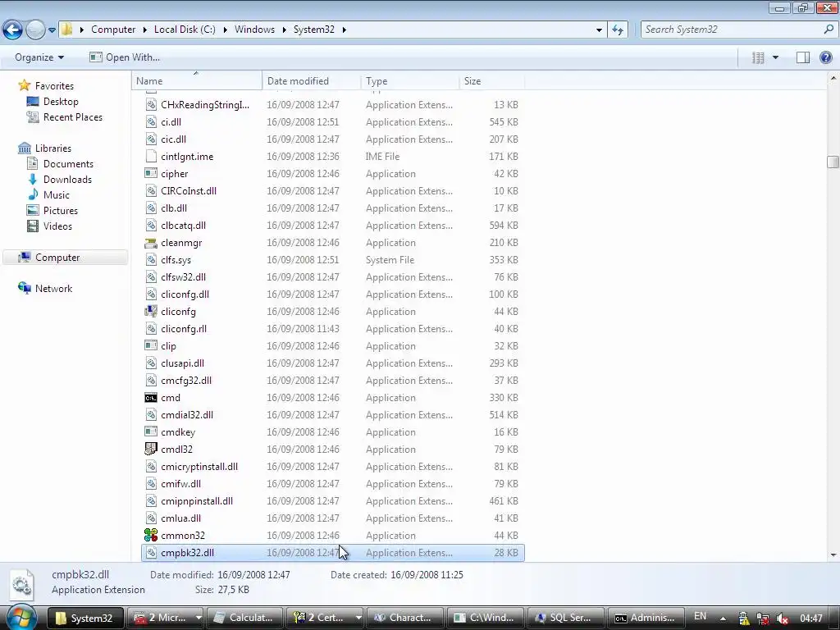
Task: Open the recent pages dropdown arrow
Action: click(x=52, y=30)
